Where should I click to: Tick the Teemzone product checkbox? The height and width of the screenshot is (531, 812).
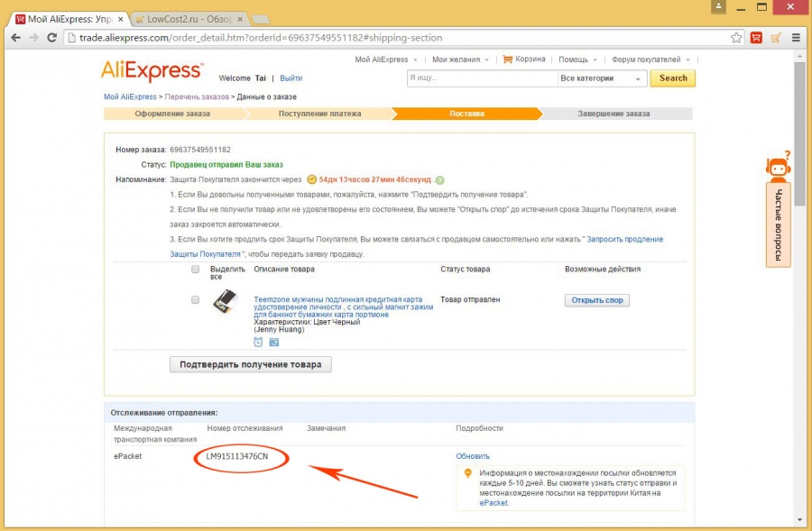coord(195,299)
